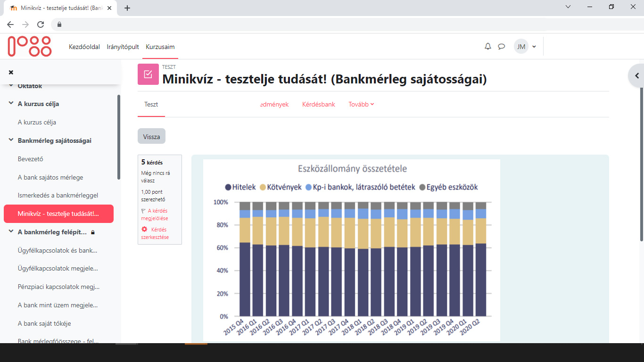
Task: Open the notifications bell icon
Action: pyautogui.click(x=488, y=46)
